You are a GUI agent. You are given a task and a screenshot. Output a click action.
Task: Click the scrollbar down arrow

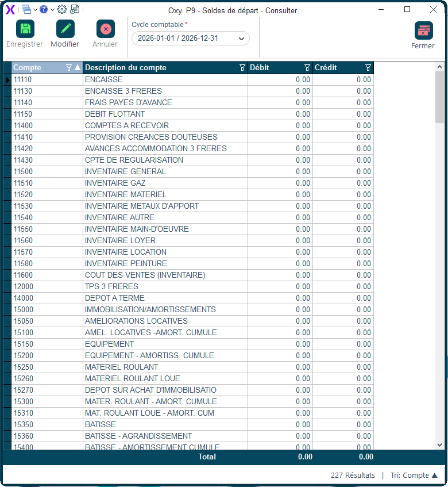(x=439, y=445)
